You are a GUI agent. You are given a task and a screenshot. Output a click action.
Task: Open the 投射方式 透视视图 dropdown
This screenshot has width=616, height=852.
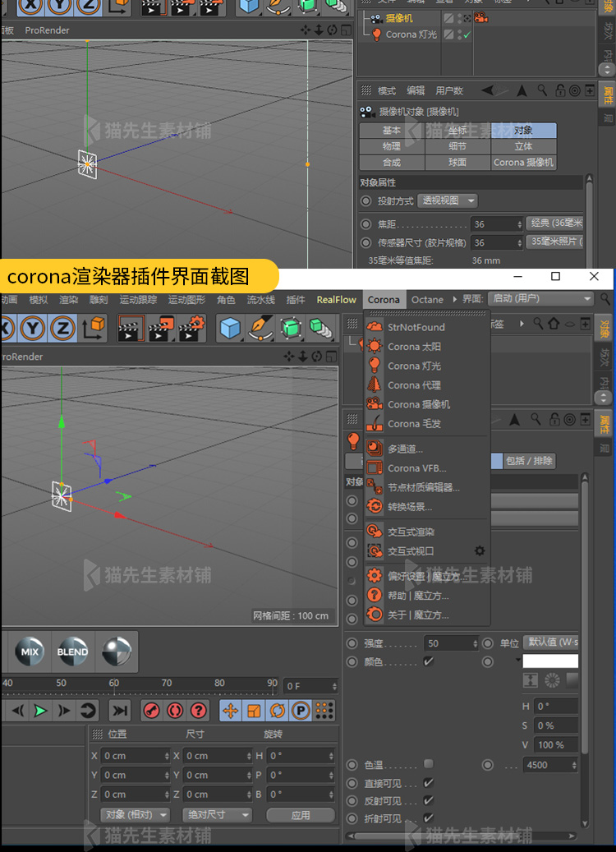pyautogui.click(x=448, y=200)
